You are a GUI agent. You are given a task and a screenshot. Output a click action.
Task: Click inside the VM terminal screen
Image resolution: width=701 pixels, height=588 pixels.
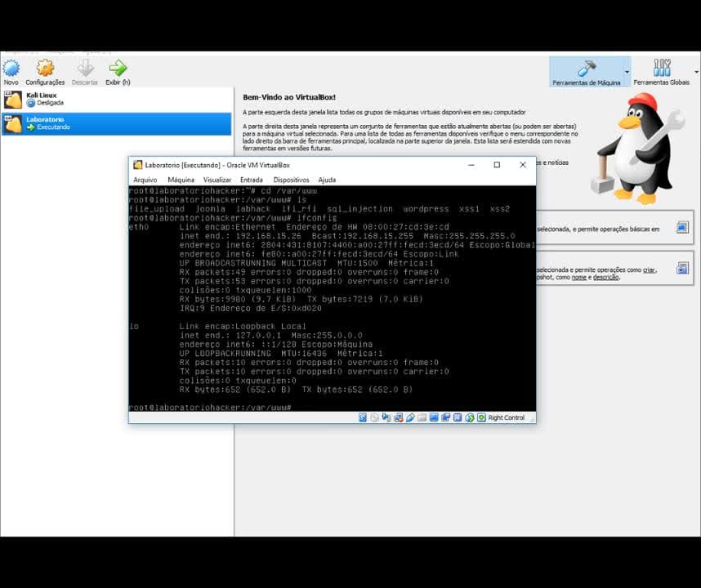(x=332, y=298)
